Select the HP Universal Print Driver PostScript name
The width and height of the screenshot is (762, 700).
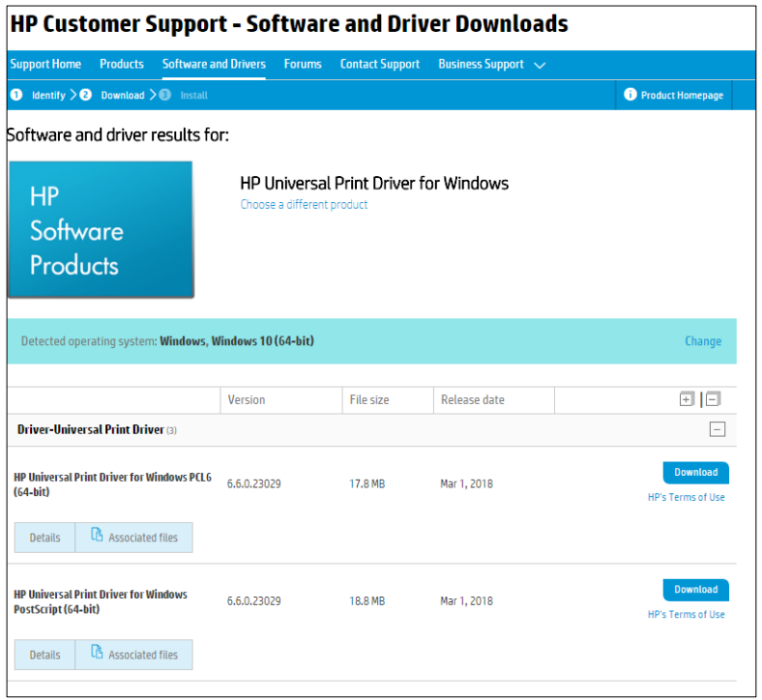click(x=101, y=601)
